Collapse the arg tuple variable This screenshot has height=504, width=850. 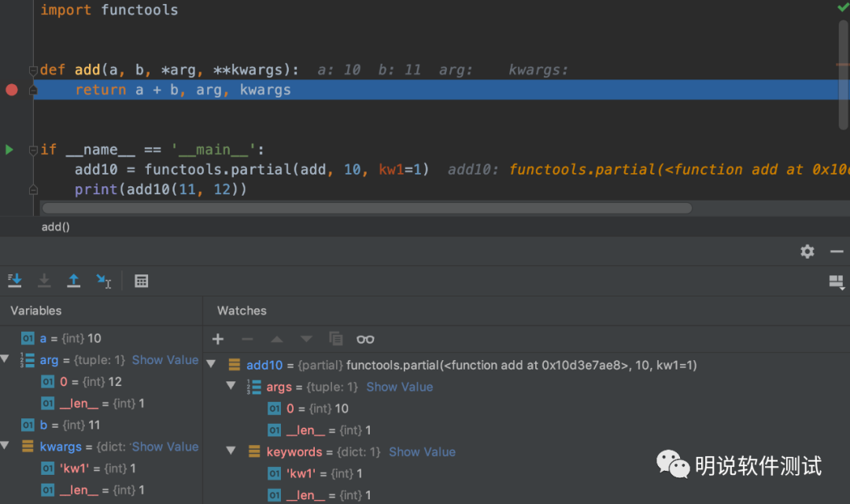[5, 359]
